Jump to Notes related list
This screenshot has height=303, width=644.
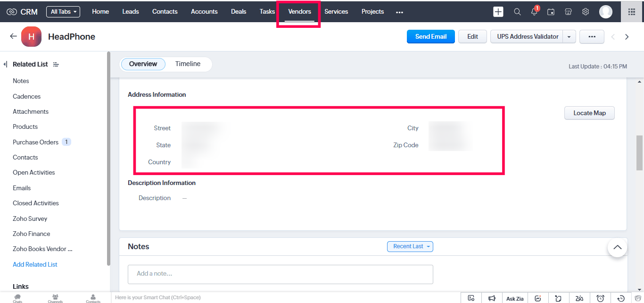[x=21, y=81]
